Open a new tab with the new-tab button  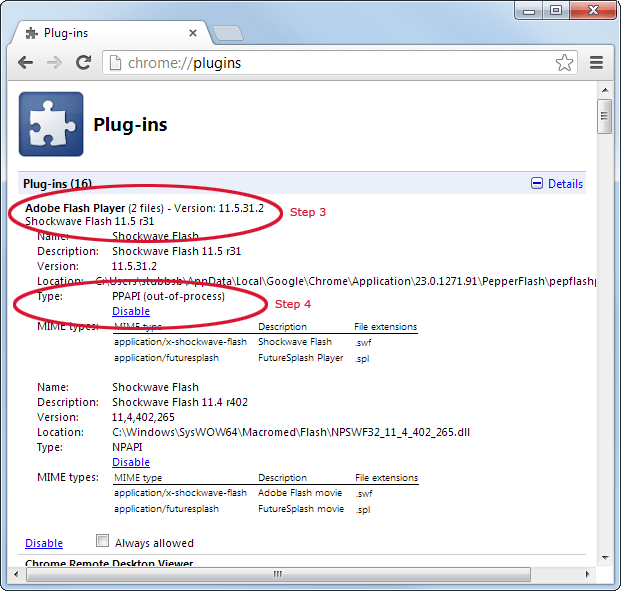tap(228, 33)
